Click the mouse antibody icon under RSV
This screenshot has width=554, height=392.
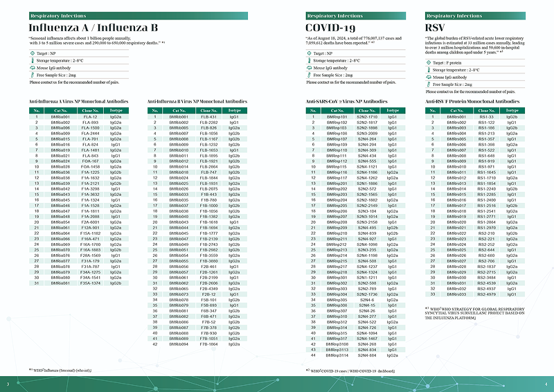(428, 77)
